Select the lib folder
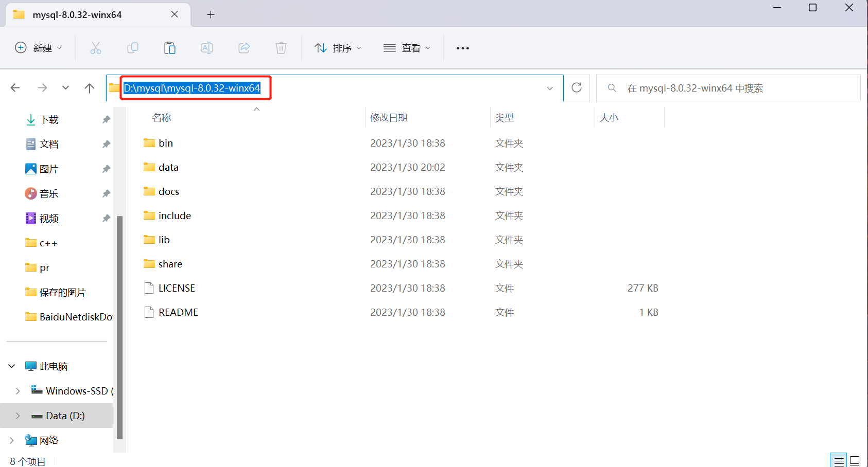Viewport: 868px width, 467px height. click(x=164, y=240)
